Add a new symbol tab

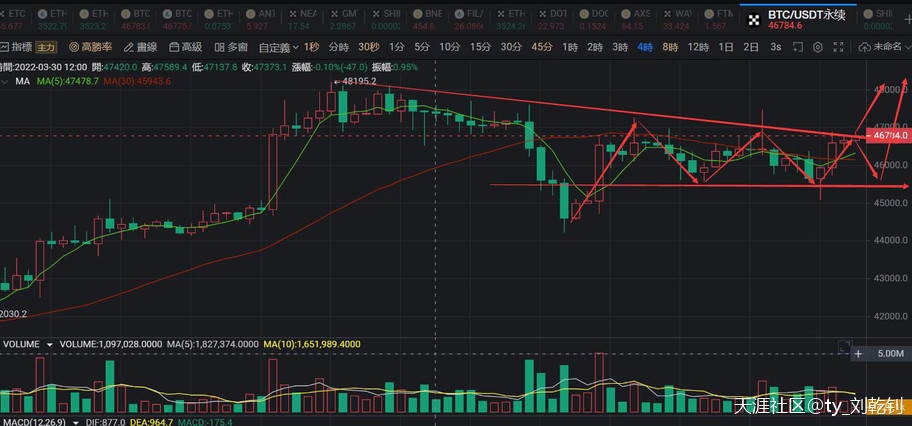pos(903,18)
